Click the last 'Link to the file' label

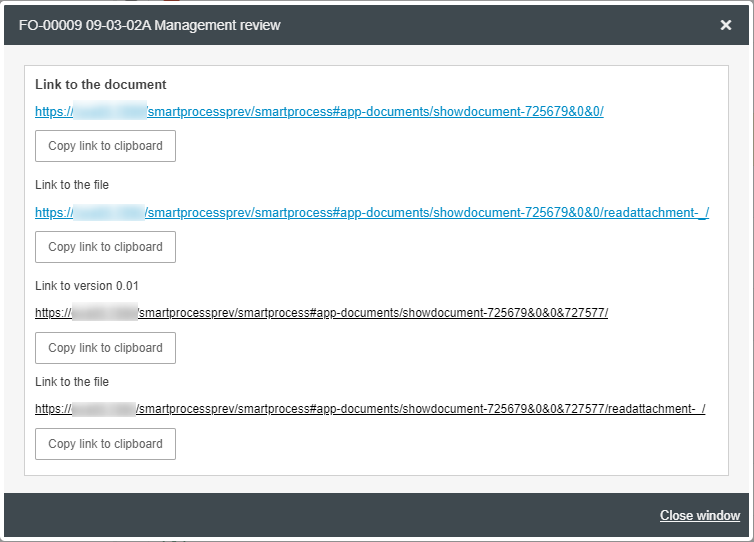click(72, 382)
